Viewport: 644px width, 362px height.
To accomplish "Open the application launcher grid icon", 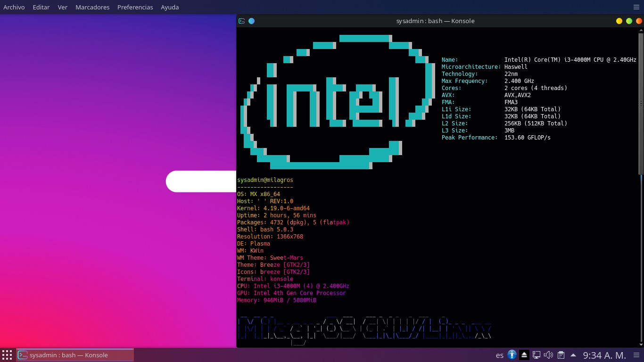I will [7, 355].
